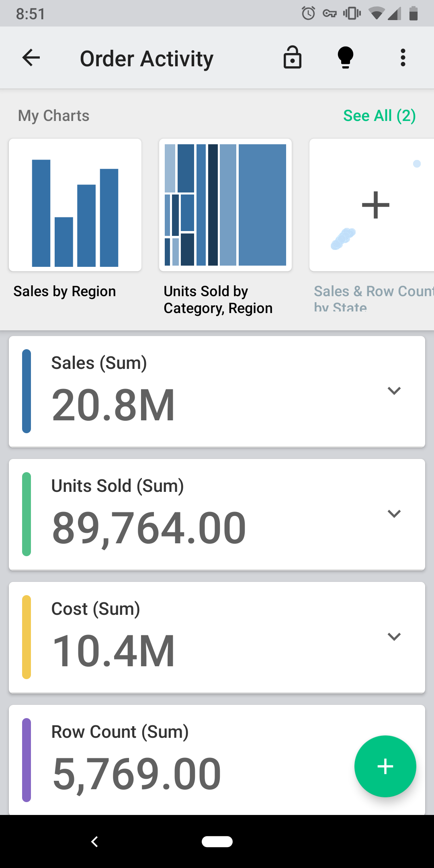Image resolution: width=434 pixels, height=868 pixels.
Task: Select the Row Count (Sum) value
Action: coord(137,773)
